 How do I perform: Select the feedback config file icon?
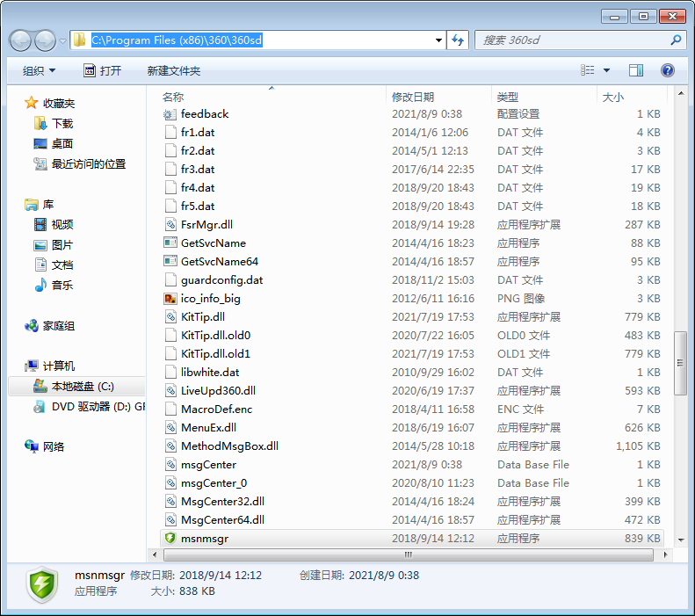pyautogui.click(x=170, y=114)
